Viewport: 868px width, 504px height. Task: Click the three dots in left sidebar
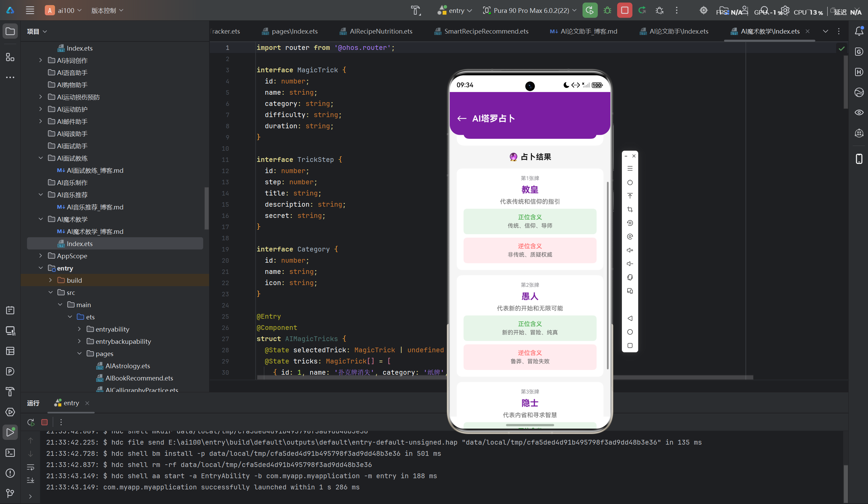coord(10,77)
